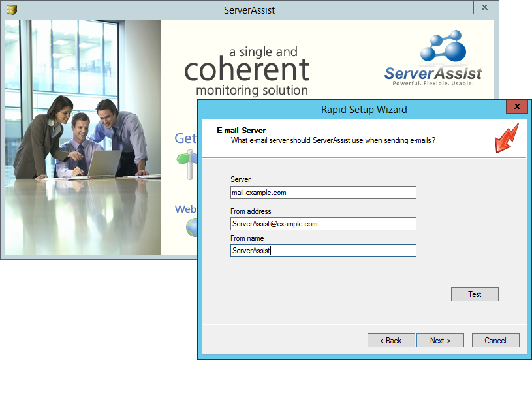Return to previous step with Back
The height and width of the screenshot is (402, 532).
(391, 340)
